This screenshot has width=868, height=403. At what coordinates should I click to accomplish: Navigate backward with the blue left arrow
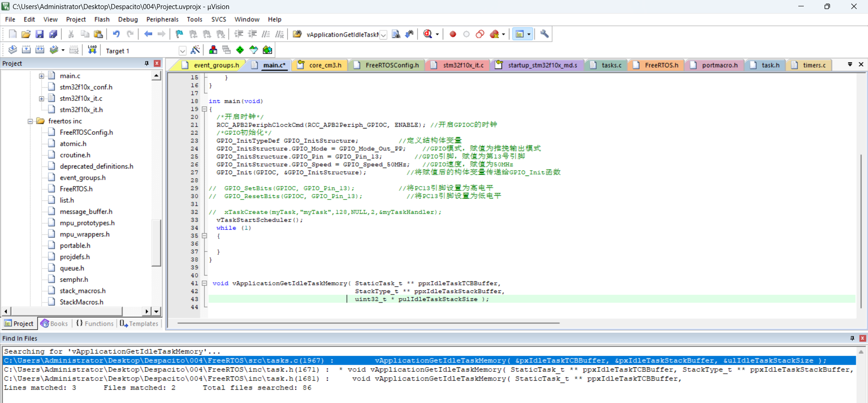(148, 34)
